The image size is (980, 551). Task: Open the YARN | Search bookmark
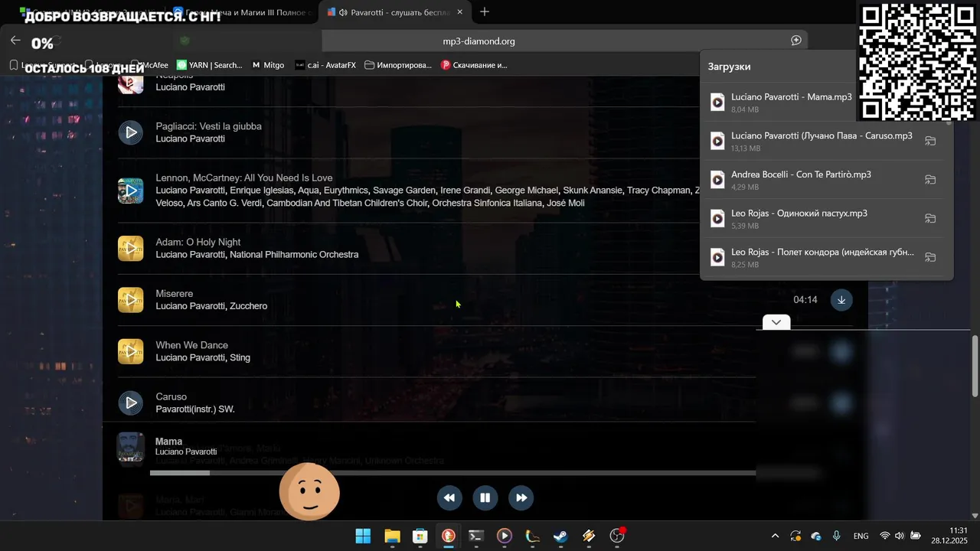(210, 65)
